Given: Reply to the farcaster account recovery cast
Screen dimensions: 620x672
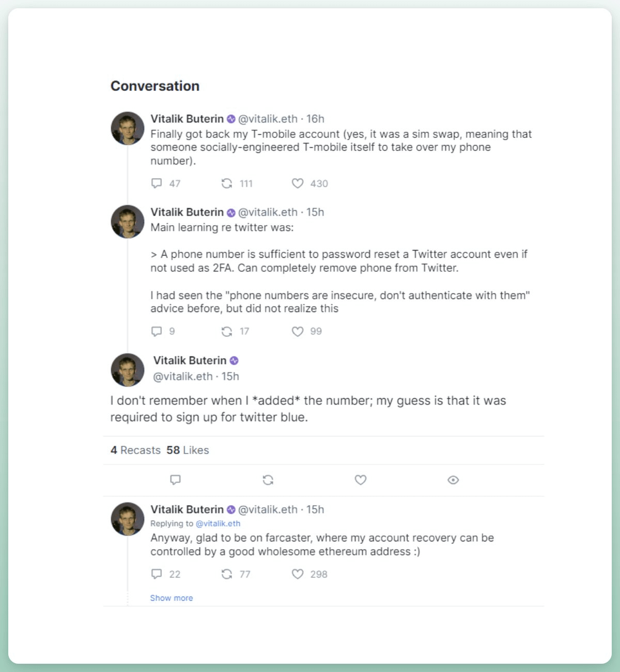Looking at the screenshot, I should point(157,574).
